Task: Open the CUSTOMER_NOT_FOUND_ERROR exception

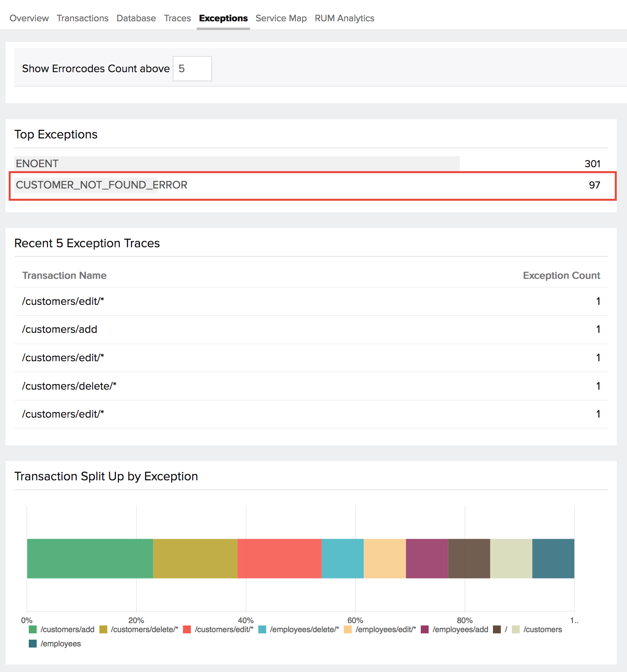Action: click(101, 185)
